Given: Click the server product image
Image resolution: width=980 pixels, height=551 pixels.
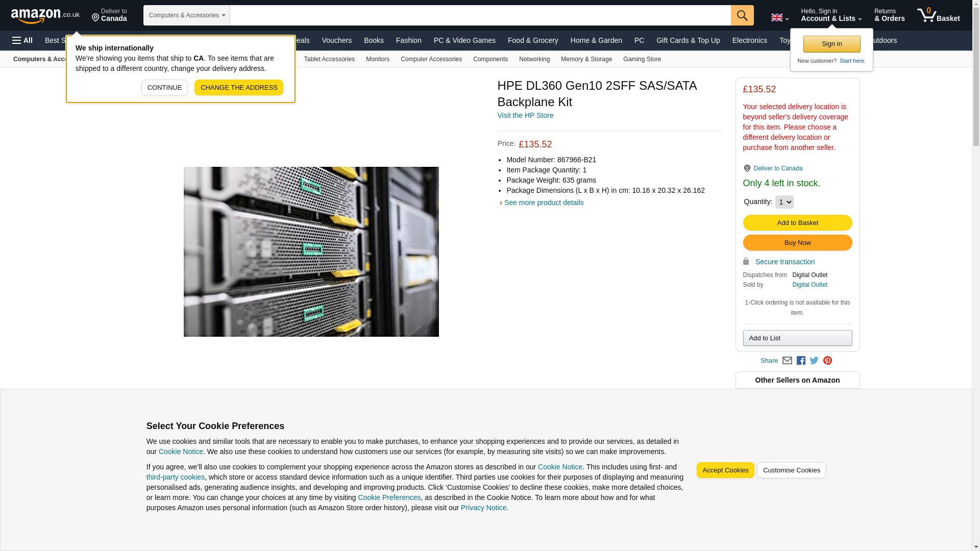Looking at the screenshot, I should (311, 252).
